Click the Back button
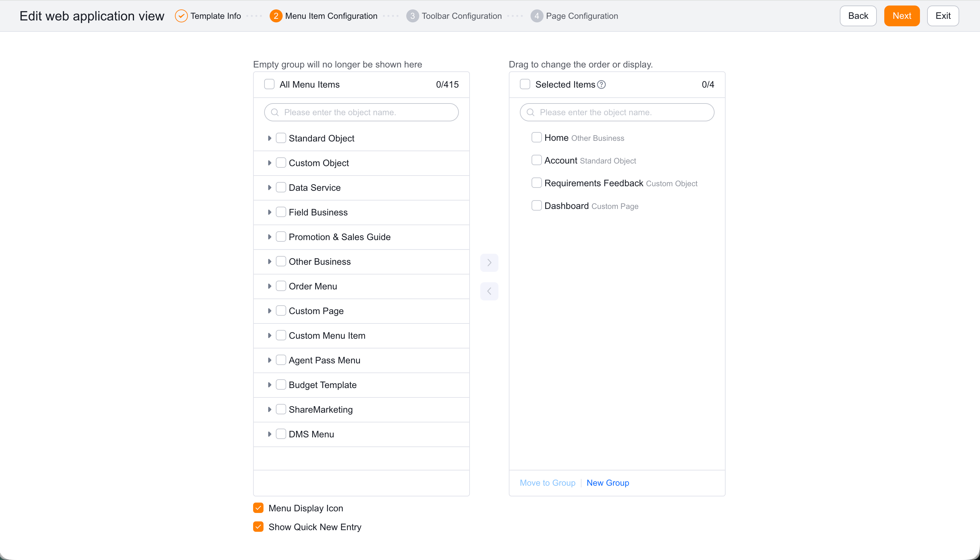The image size is (980, 560). 858,16
